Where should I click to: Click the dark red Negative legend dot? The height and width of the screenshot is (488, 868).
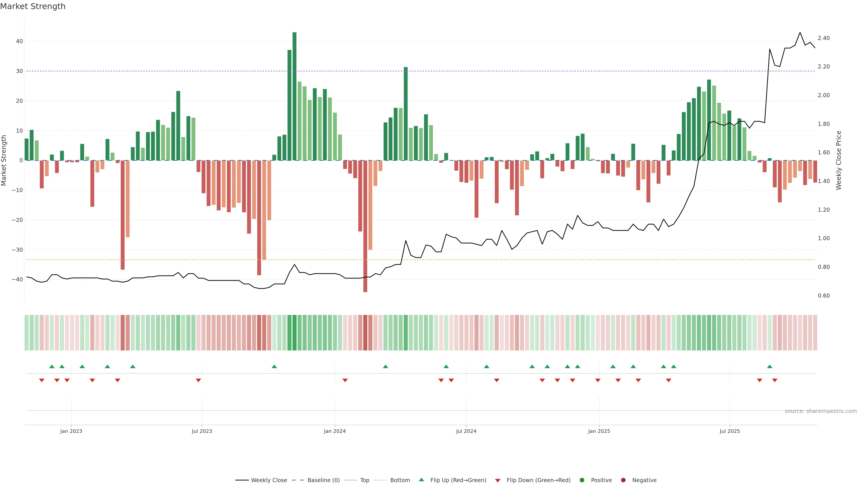[623, 480]
